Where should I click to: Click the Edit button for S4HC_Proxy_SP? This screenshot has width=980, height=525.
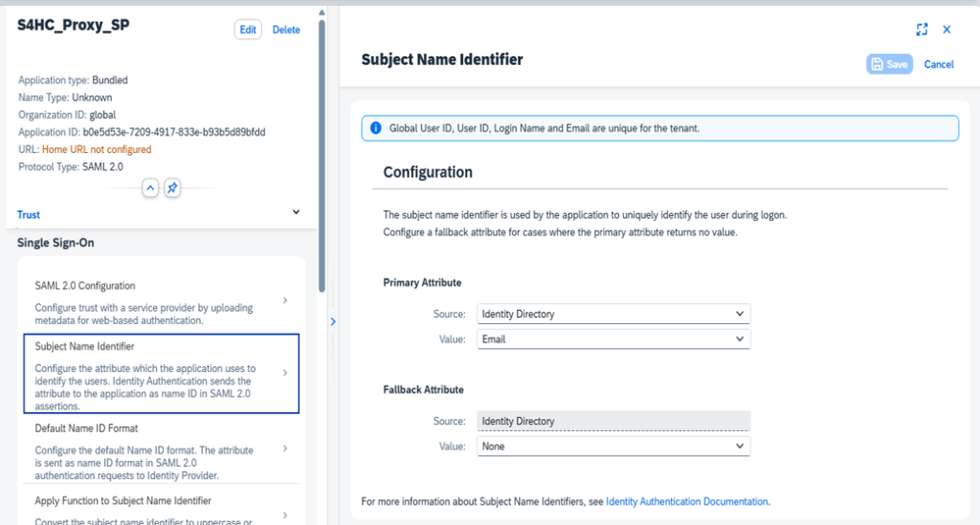248,30
